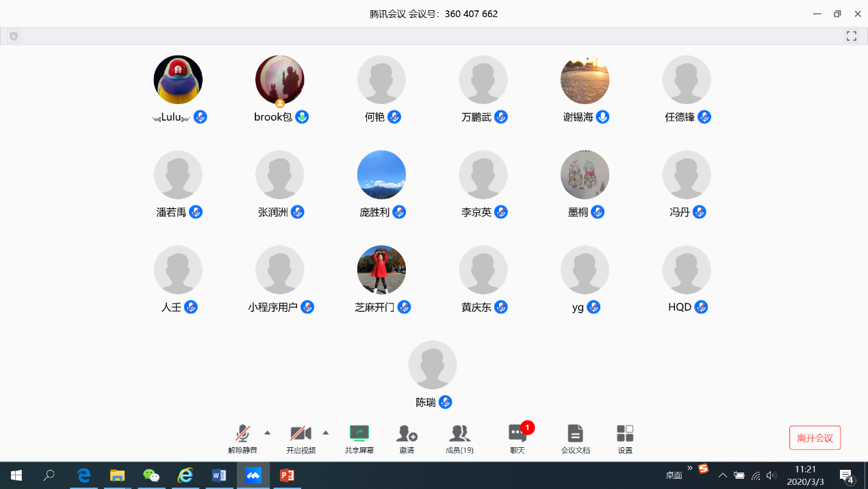Open the 设置 settings panel

coord(625,438)
